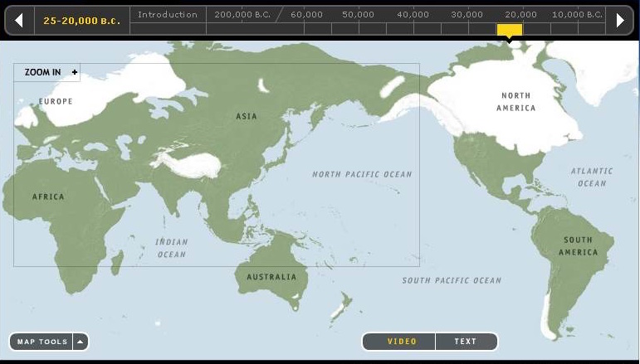Click the left arrow to go to previous period
The image size is (640, 364).
19,21
